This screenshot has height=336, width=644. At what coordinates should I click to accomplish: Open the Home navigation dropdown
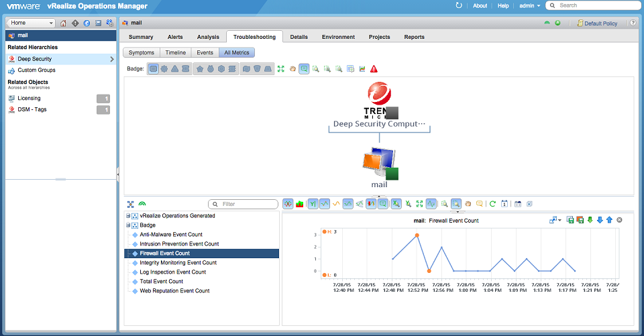31,23
